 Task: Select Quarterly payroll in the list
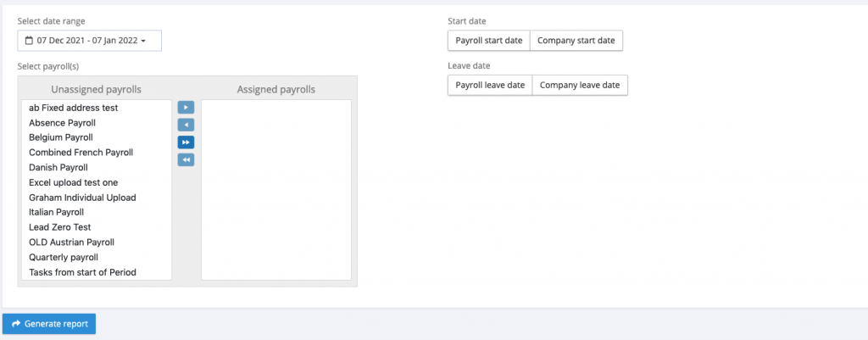(x=64, y=257)
